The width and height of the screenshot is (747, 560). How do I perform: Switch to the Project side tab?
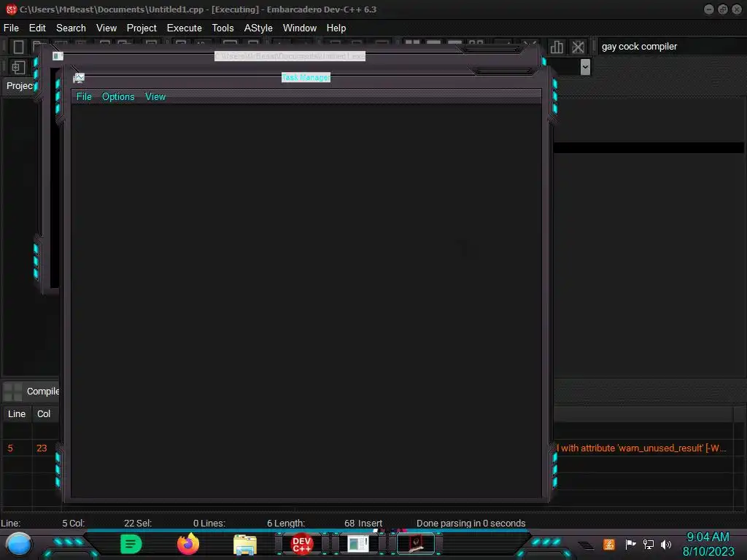20,86
